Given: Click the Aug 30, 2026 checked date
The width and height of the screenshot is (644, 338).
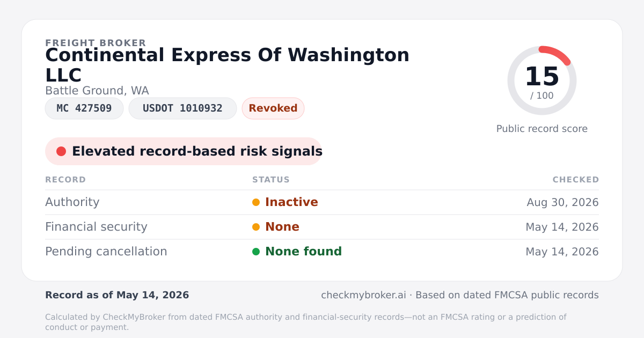Looking at the screenshot, I should tap(563, 202).
